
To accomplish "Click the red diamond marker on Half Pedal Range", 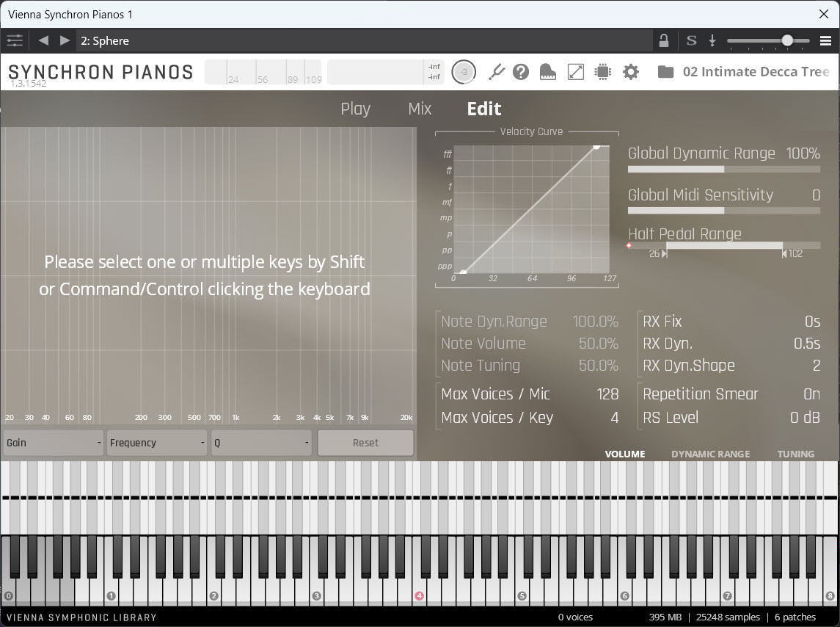I will [x=629, y=246].
